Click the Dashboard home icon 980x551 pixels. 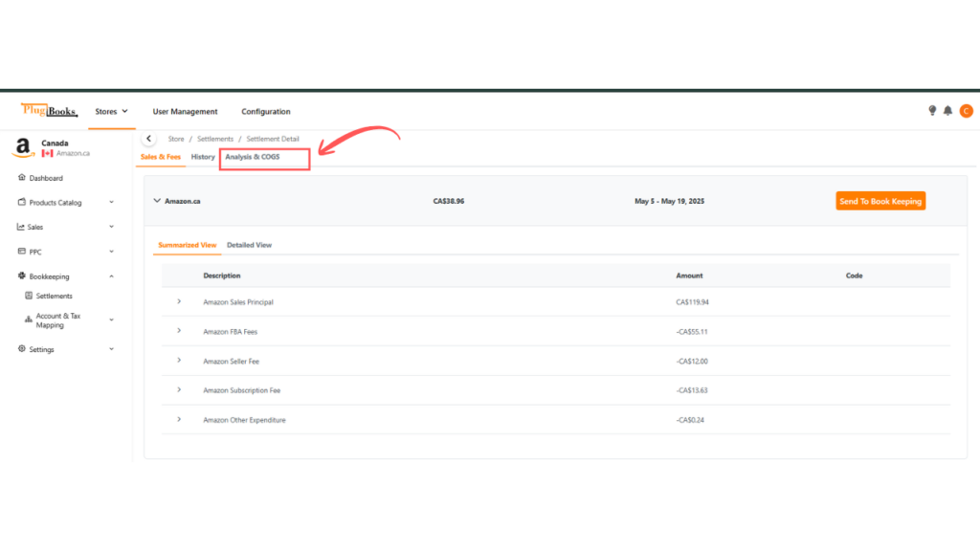click(x=22, y=177)
